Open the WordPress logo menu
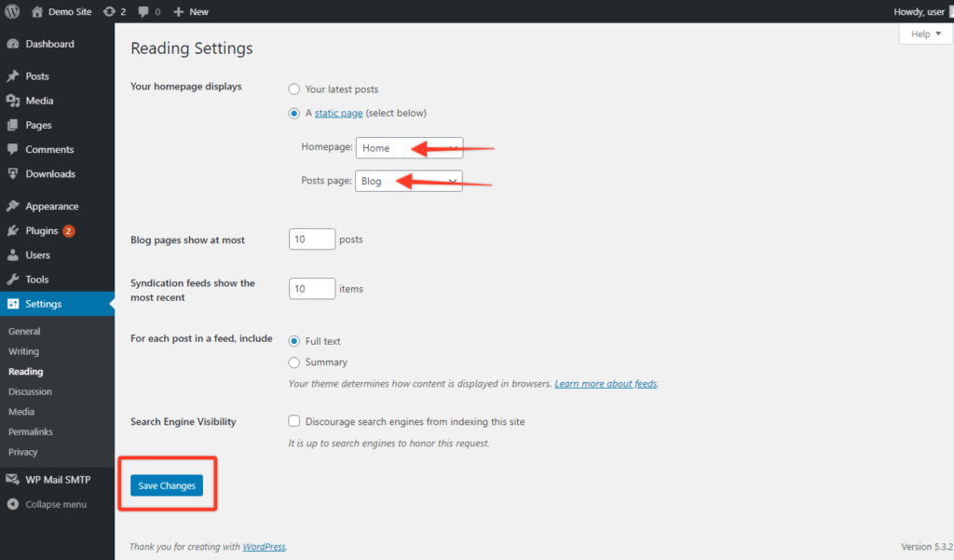Image resolution: width=954 pixels, height=560 pixels. click(x=10, y=11)
